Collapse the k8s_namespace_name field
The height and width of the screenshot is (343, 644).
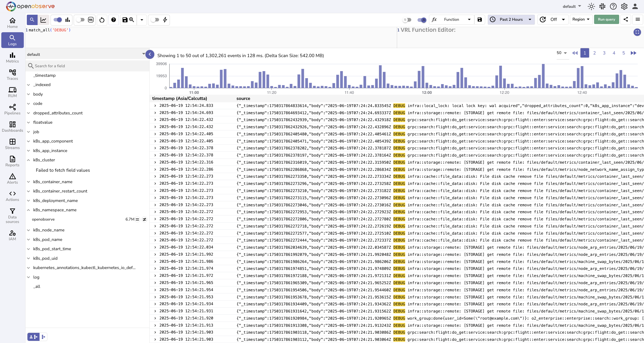coord(29,210)
